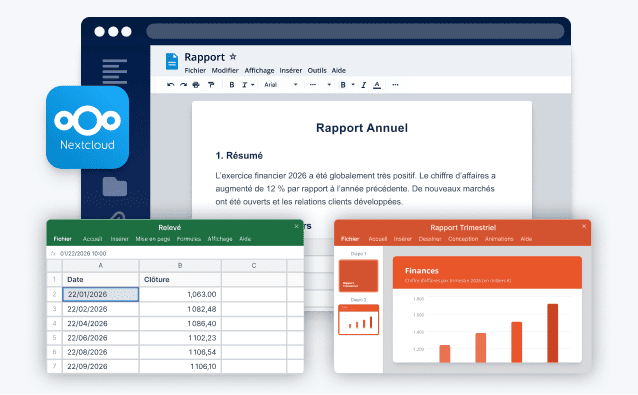Select the cell with value 1 106,10

tap(180, 366)
